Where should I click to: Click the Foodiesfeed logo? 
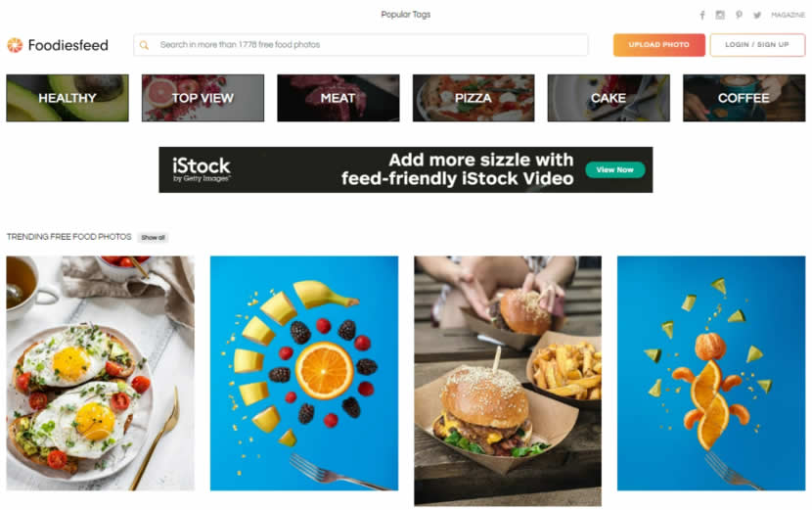[58, 45]
